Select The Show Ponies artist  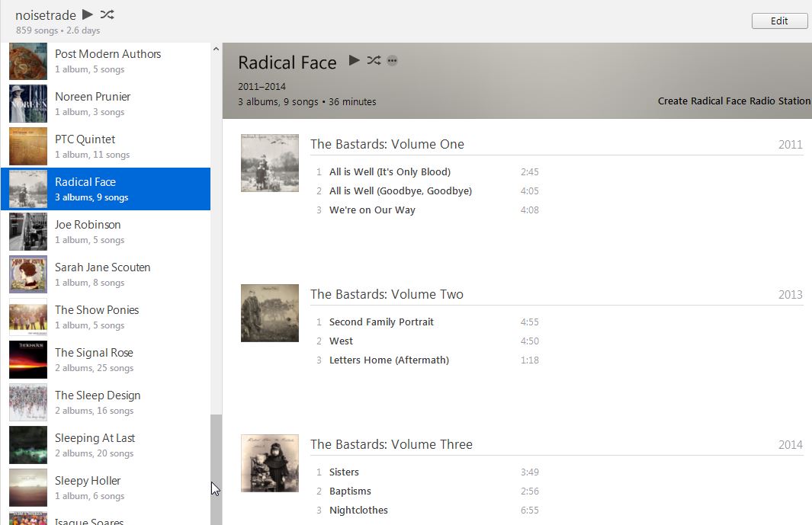tap(106, 317)
